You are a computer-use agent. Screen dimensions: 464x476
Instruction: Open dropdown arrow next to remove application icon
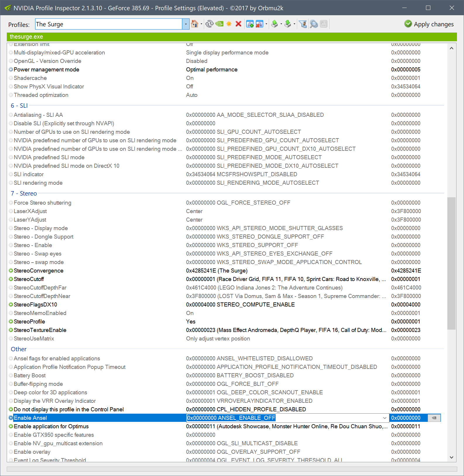coord(266,24)
